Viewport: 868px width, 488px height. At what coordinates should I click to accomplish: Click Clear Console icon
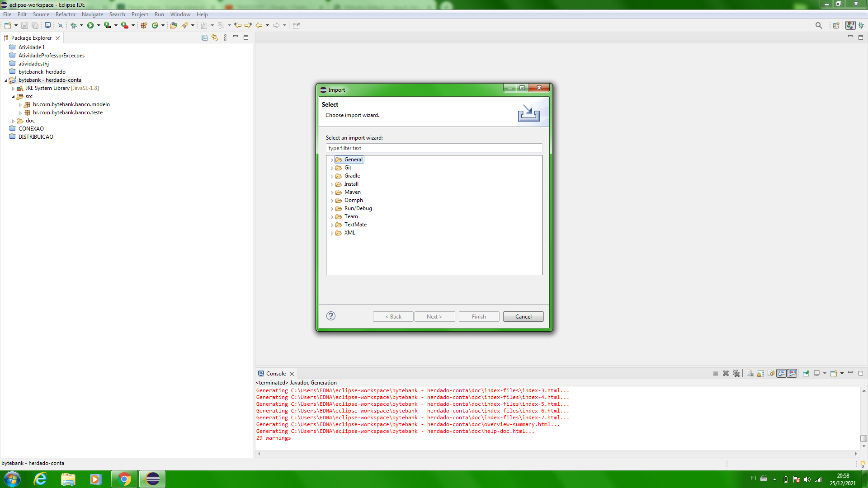click(x=750, y=373)
